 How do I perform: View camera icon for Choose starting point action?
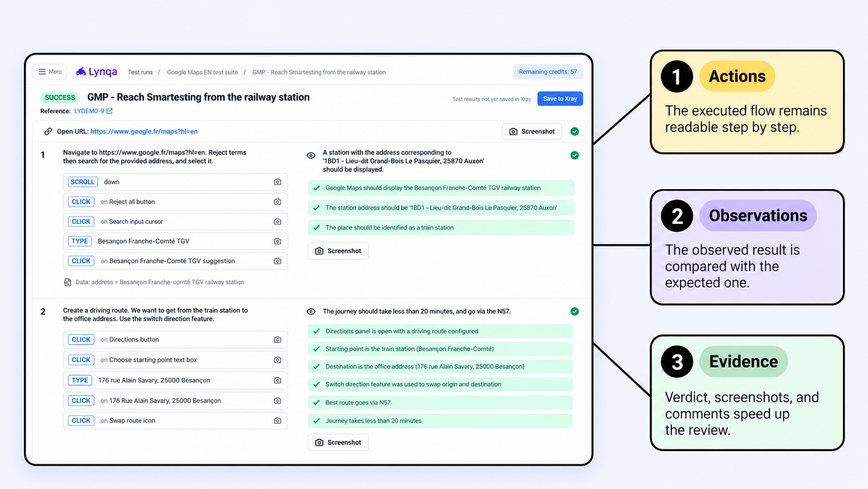tap(278, 360)
